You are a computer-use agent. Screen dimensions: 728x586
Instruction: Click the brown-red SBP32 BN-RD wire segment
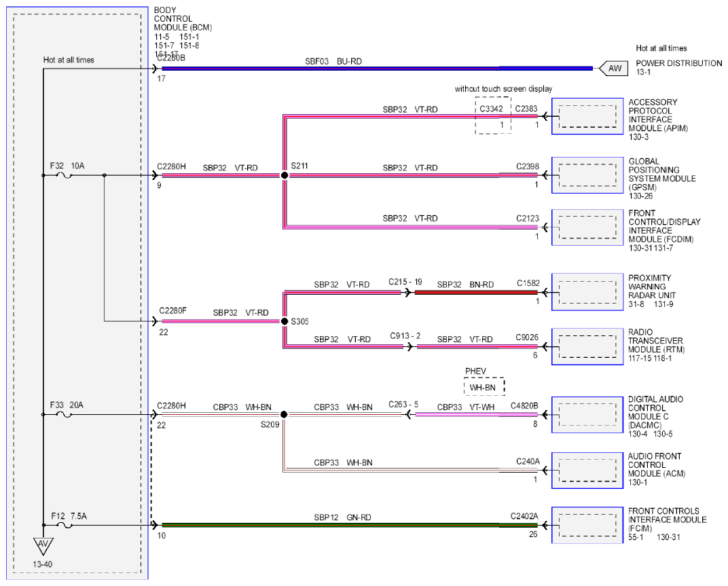click(x=475, y=293)
